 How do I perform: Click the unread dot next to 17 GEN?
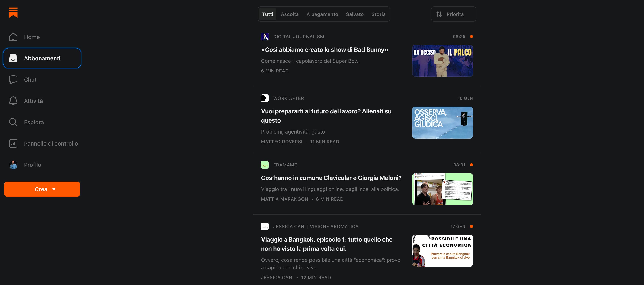pyautogui.click(x=471, y=226)
